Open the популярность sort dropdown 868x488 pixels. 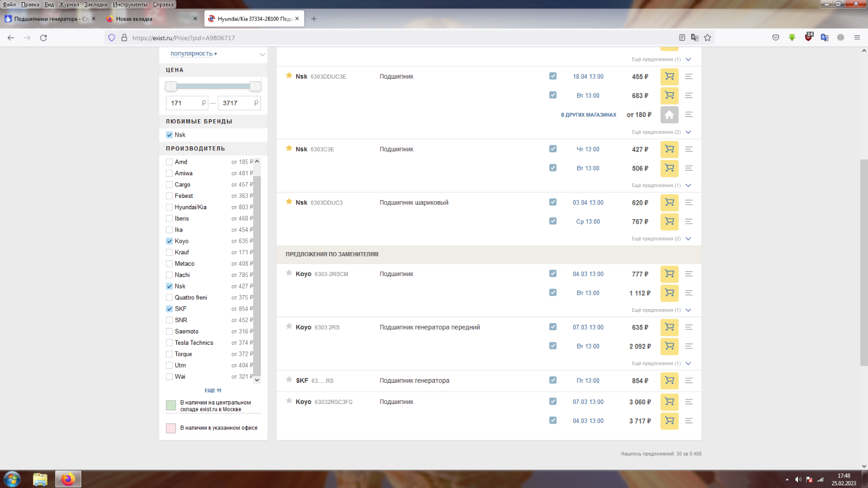[x=194, y=54]
